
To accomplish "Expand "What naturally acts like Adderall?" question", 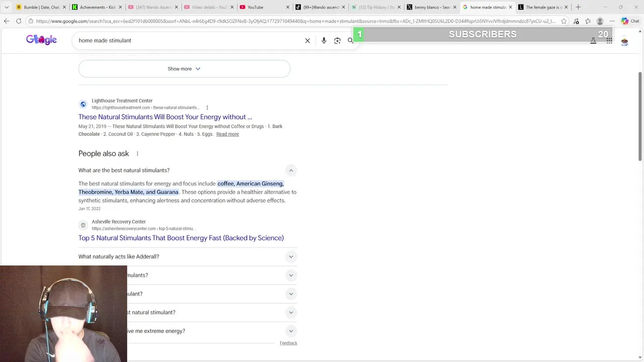I will click(x=291, y=257).
